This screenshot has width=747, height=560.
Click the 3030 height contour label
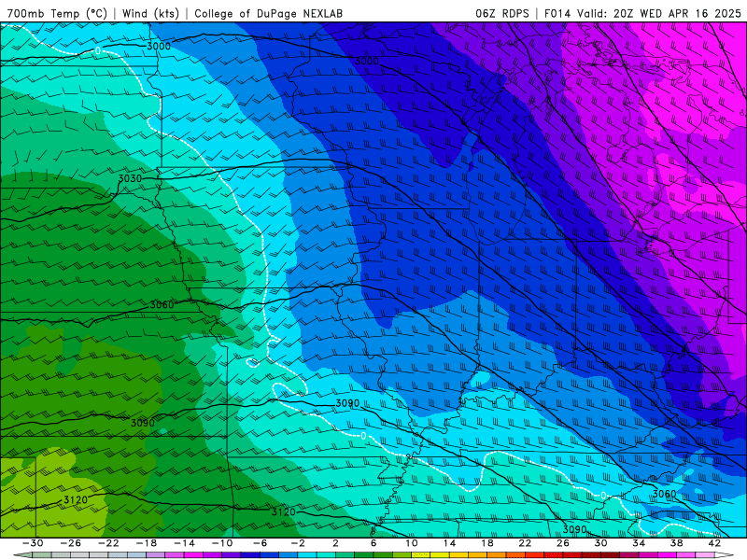click(x=130, y=178)
